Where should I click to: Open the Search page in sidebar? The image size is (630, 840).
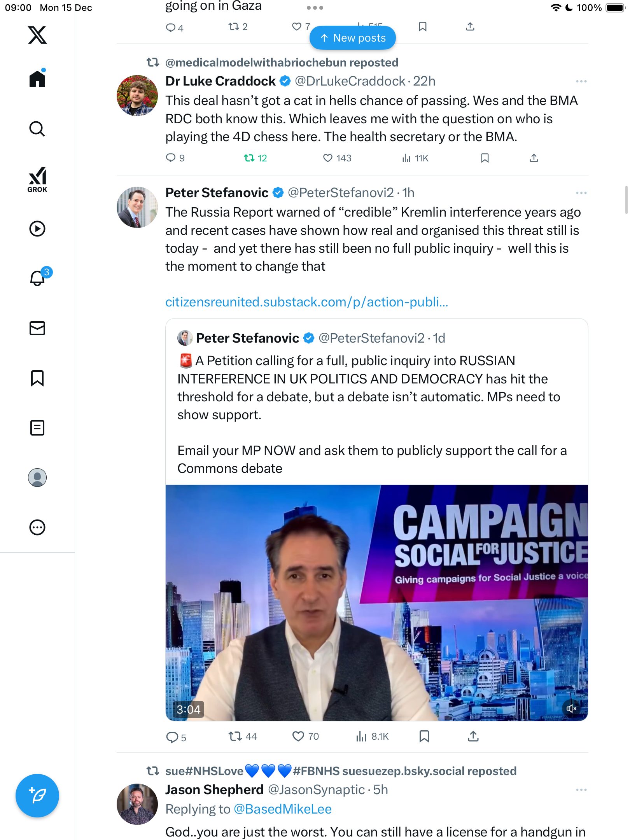[37, 129]
